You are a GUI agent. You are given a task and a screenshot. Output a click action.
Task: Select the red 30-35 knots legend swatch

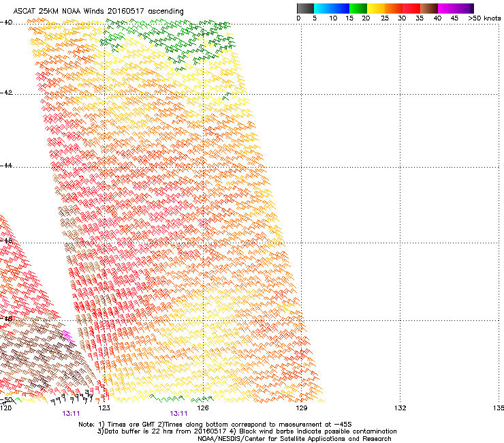[411, 8]
